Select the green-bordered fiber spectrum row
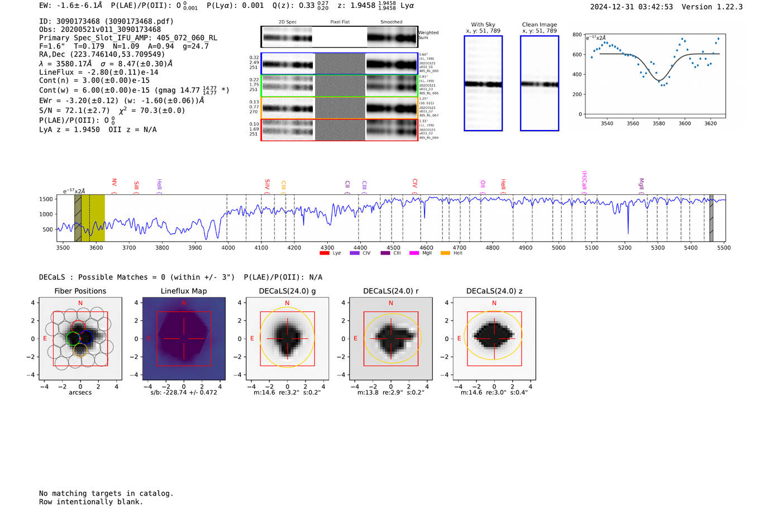The width and height of the screenshot is (782, 532). [339, 86]
